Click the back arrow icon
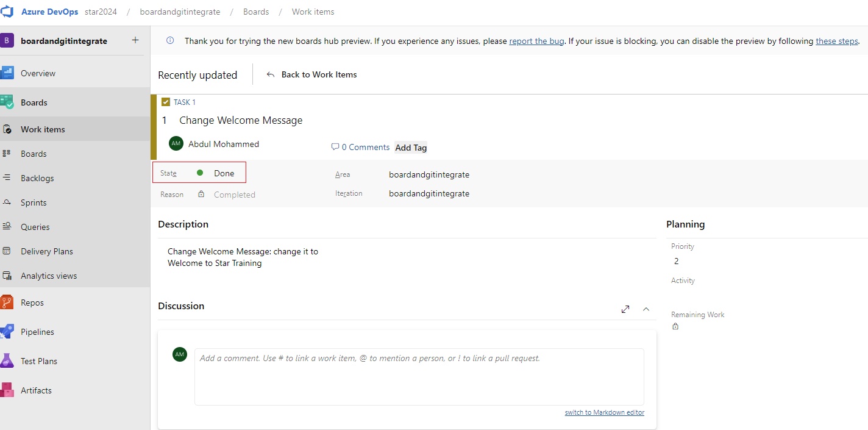868x430 pixels. (271, 74)
